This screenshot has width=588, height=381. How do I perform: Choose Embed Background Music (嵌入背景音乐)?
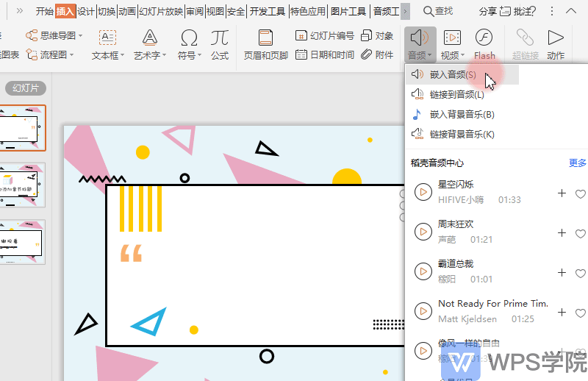click(462, 114)
